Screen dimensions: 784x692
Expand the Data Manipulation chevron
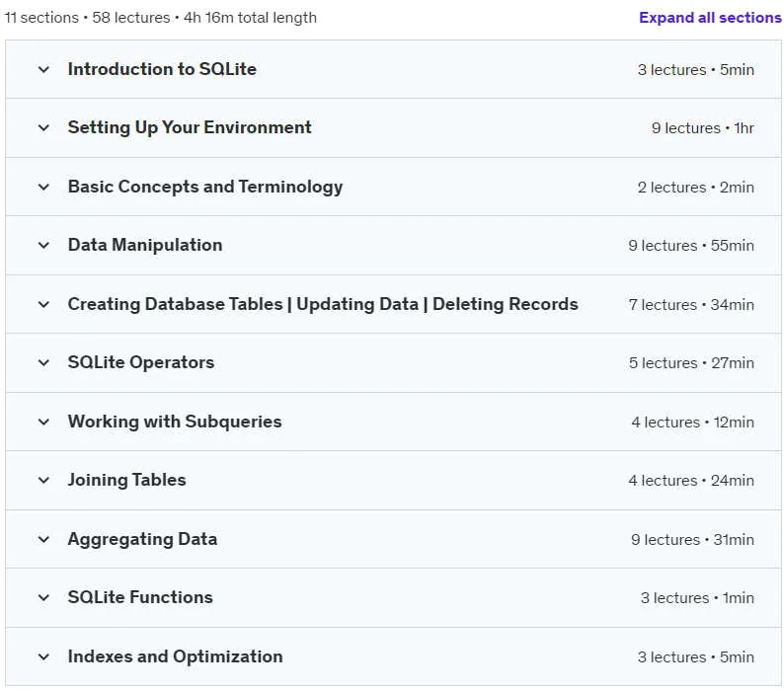(44, 245)
